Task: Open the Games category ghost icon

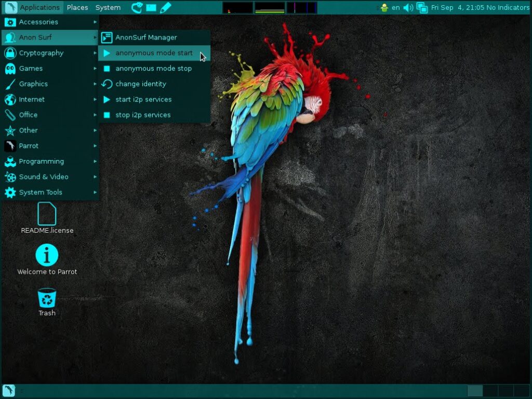Action: click(x=10, y=69)
